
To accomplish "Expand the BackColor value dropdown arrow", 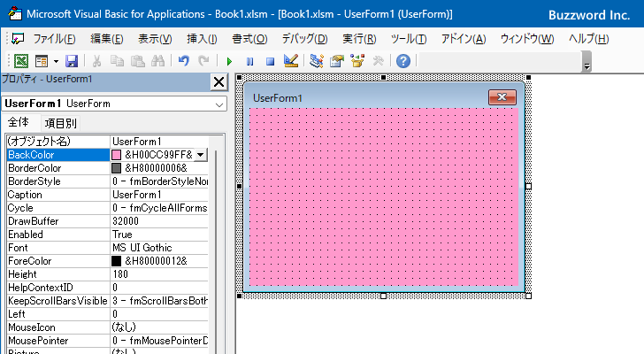I will click(x=201, y=155).
